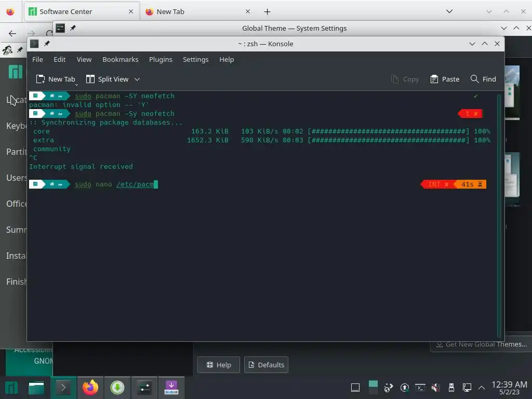
Task: Click the Defaults button in System Settings
Action: coord(266,365)
